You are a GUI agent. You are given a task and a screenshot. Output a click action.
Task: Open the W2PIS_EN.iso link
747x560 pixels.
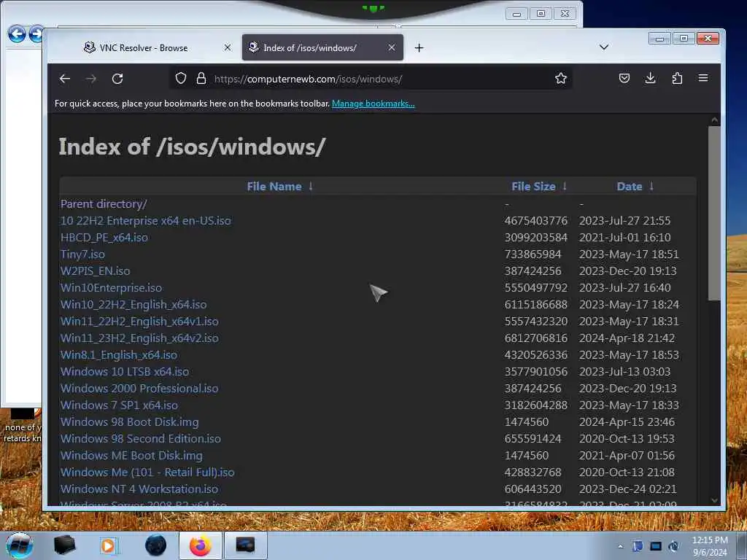(95, 271)
